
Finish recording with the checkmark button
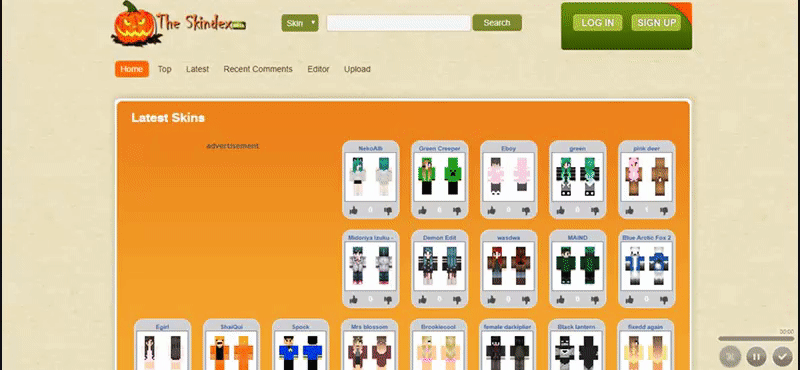782,356
